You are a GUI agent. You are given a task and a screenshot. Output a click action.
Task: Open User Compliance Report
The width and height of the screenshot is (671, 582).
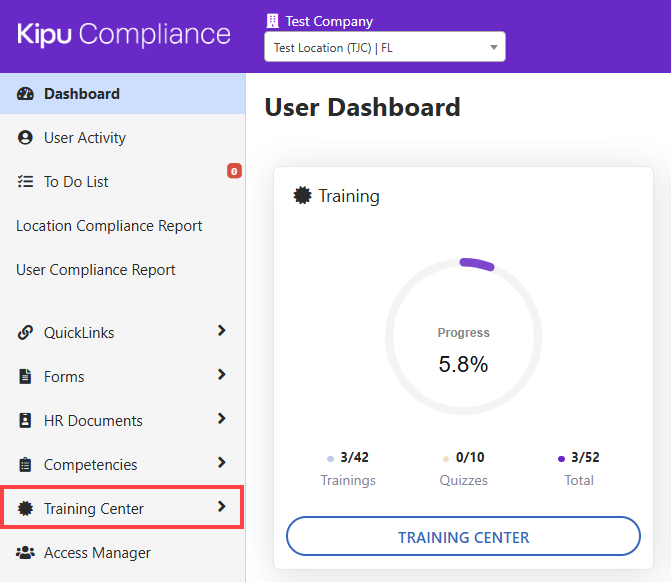[x=96, y=270]
